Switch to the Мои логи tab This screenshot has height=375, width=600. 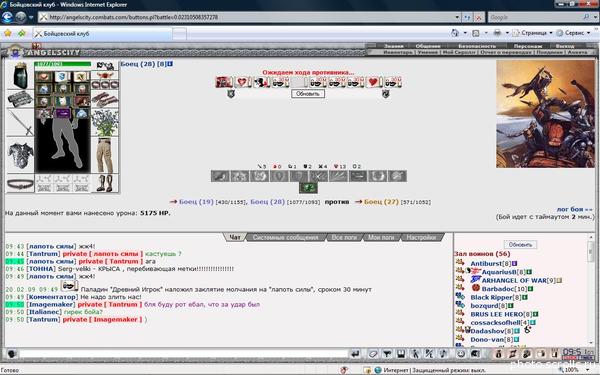tap(381, 237)
